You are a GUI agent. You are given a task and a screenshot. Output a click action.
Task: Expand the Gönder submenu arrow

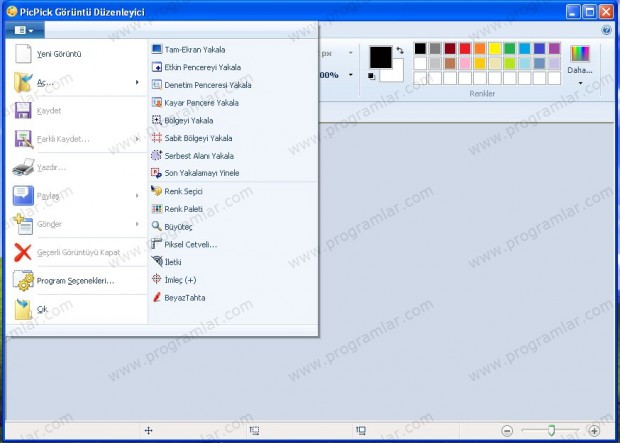point(137,224)
